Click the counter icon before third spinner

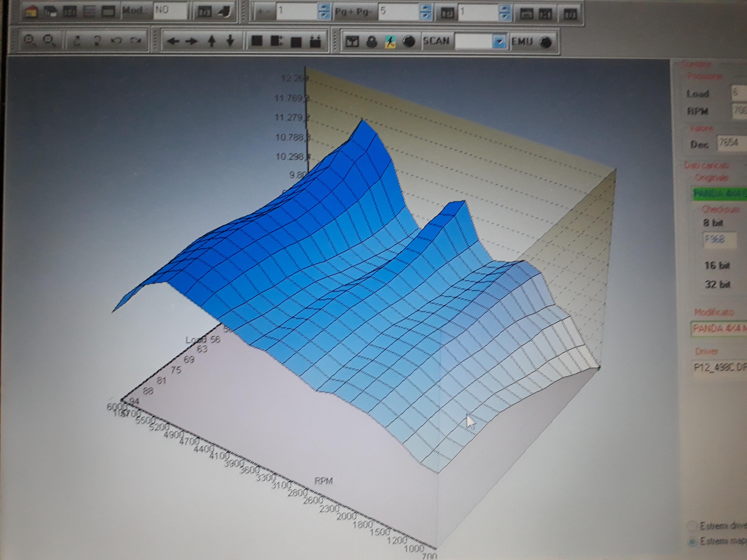tap(448, 13)
